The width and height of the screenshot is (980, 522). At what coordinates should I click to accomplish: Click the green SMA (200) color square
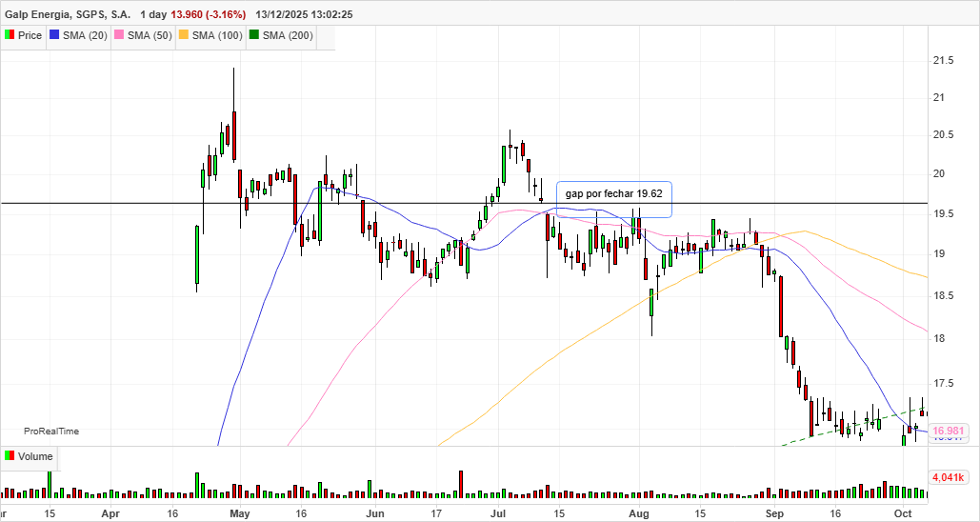254,35
